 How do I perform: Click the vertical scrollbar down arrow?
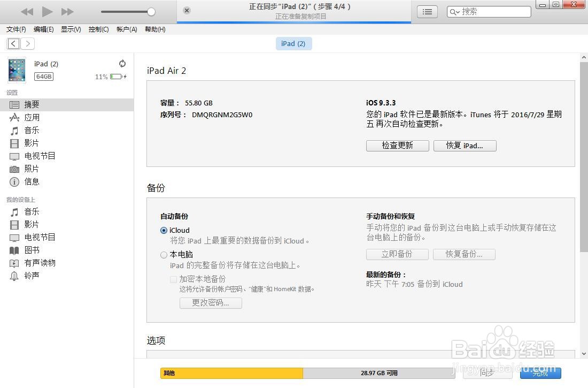(x=584, y=354)
